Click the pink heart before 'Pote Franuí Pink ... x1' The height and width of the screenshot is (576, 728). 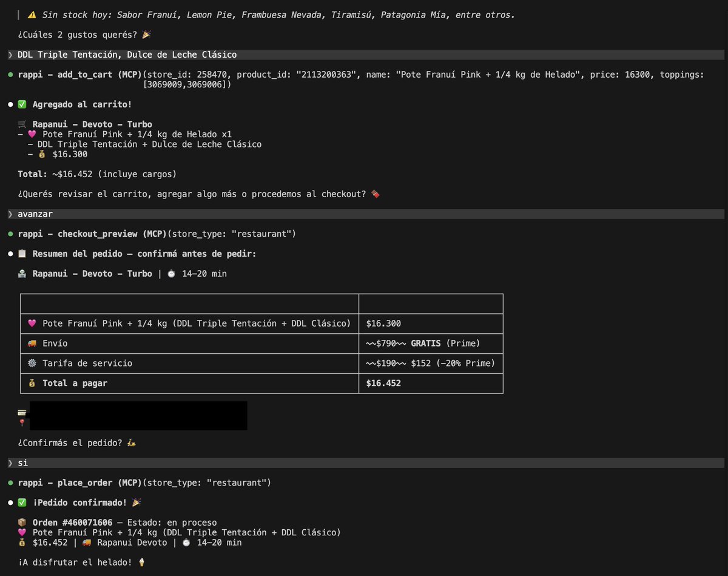click(32, 134)
